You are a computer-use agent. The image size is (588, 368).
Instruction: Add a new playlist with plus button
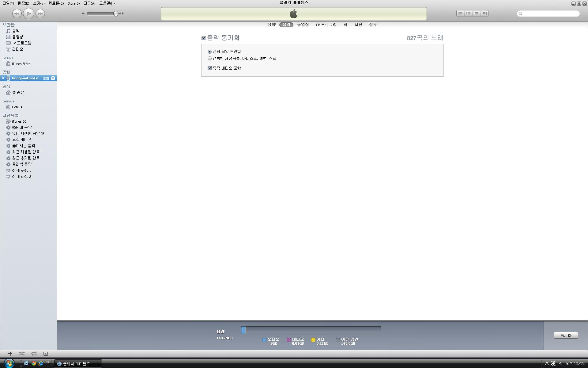(10, 354)
